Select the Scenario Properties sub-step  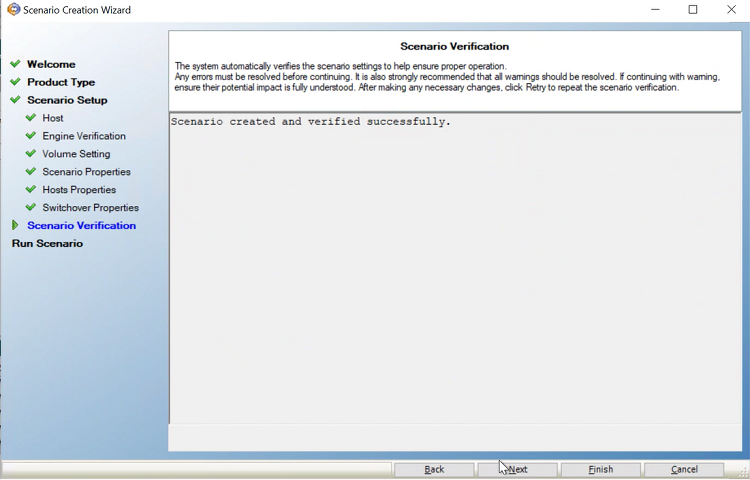[86, 172]
